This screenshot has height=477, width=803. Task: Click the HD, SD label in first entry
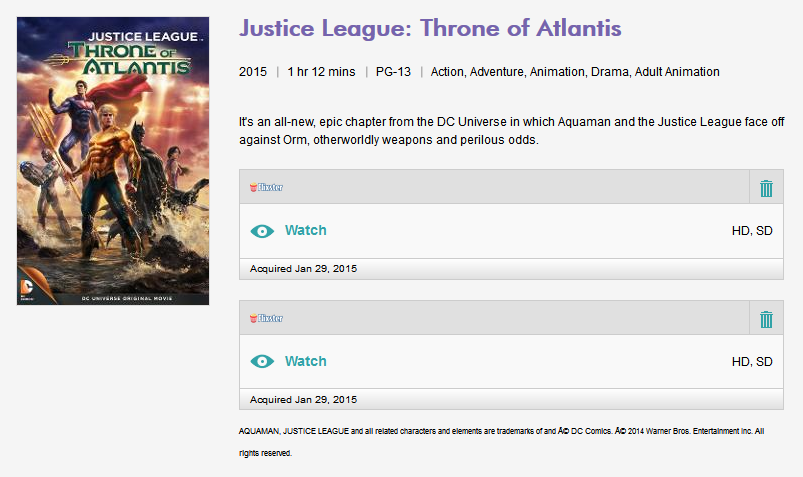[x=752, y=231]
